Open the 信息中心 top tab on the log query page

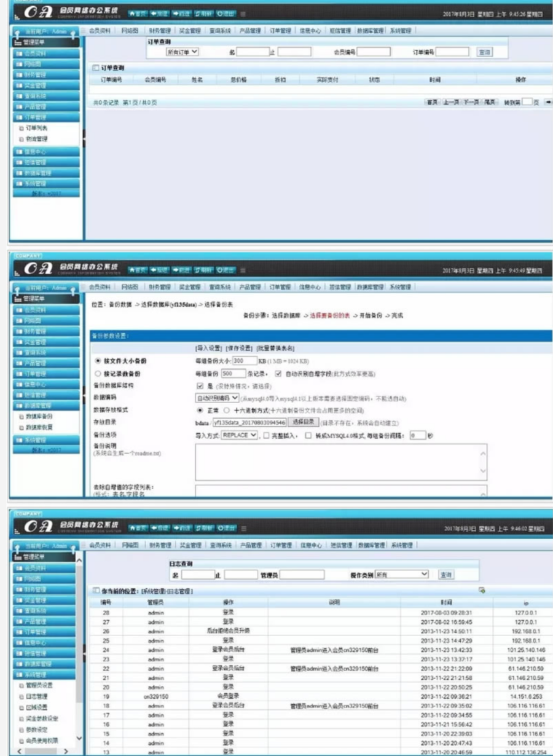(x=311, y=545)
